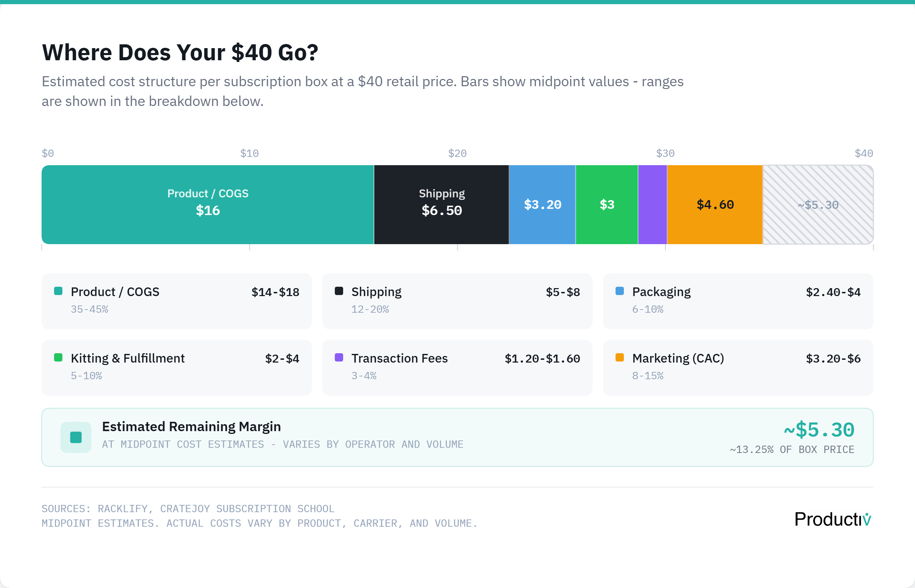Click the orange Marketing (CAC) swatch

(620, 357)
